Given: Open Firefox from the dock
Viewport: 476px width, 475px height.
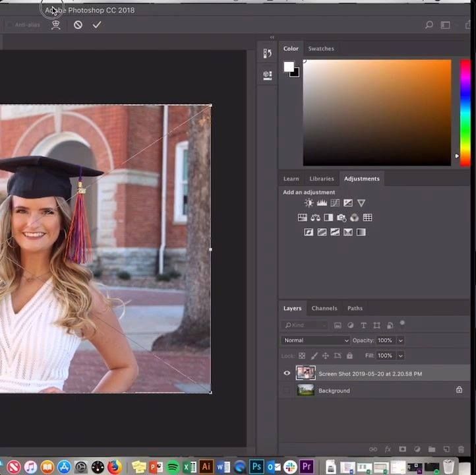Looking at the screenshot, I should coord(114,466).
